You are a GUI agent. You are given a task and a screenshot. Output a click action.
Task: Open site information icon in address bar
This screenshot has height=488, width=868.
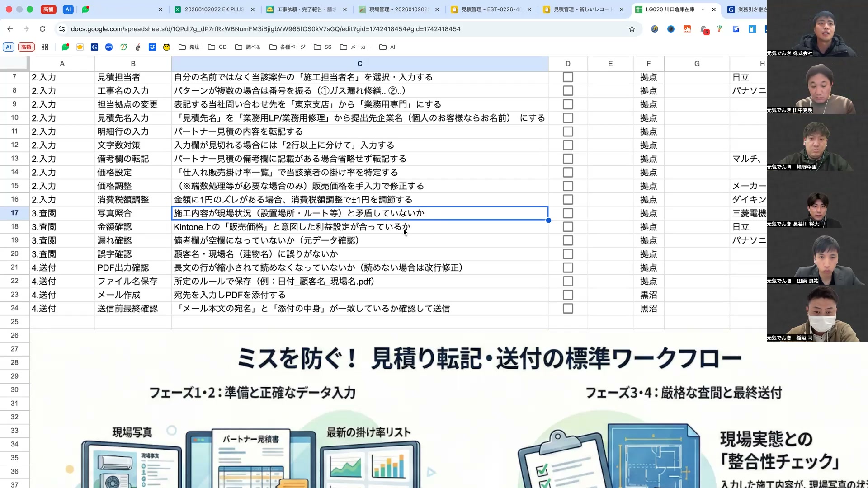[62, 29]
